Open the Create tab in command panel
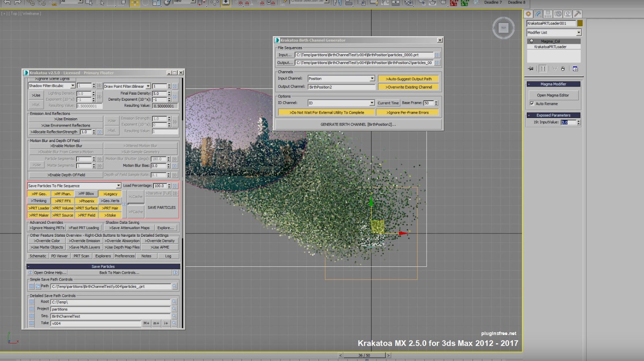Screen dimensions: 644x361 tap(528, 14)
